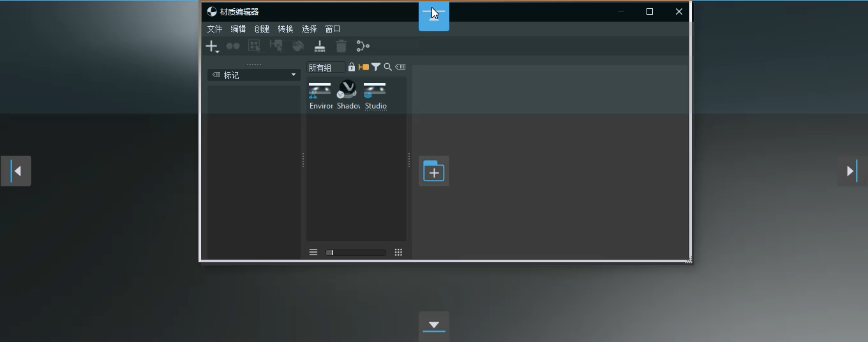
Task: Open the 转换 menu
Action: click(285, 29)
